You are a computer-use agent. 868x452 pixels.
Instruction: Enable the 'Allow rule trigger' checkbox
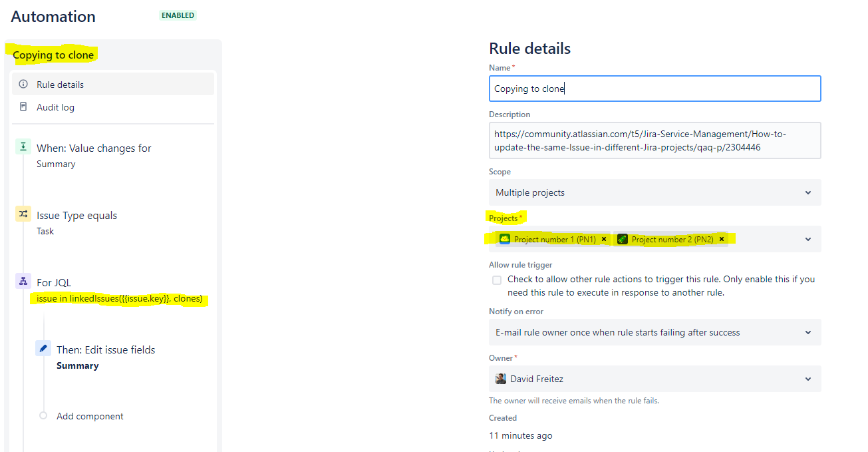(x=497, y=280)
